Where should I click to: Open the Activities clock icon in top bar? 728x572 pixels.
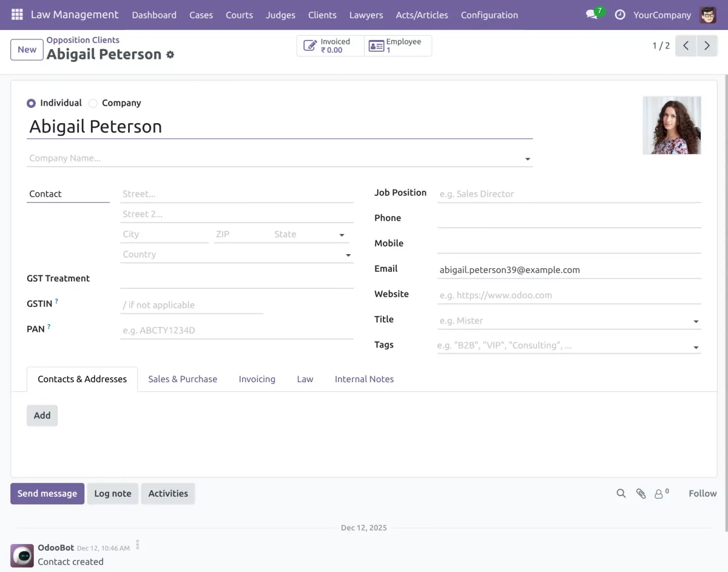[619, 15]
